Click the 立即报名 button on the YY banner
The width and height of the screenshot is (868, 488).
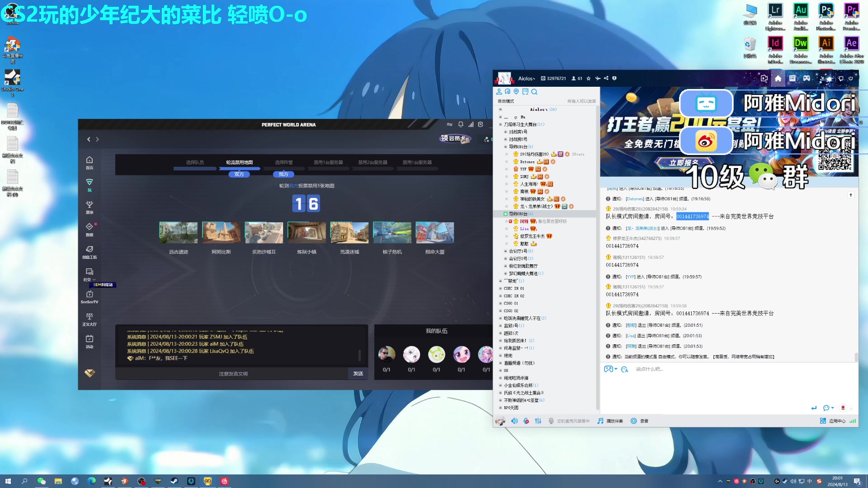(x=684, y=163)
